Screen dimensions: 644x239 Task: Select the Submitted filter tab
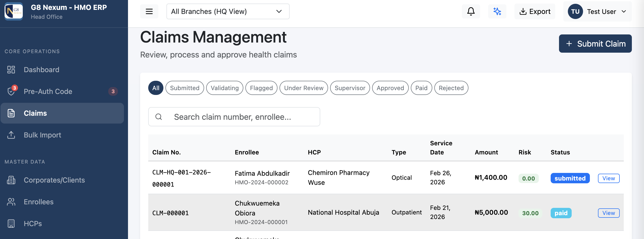click(185, 88)
